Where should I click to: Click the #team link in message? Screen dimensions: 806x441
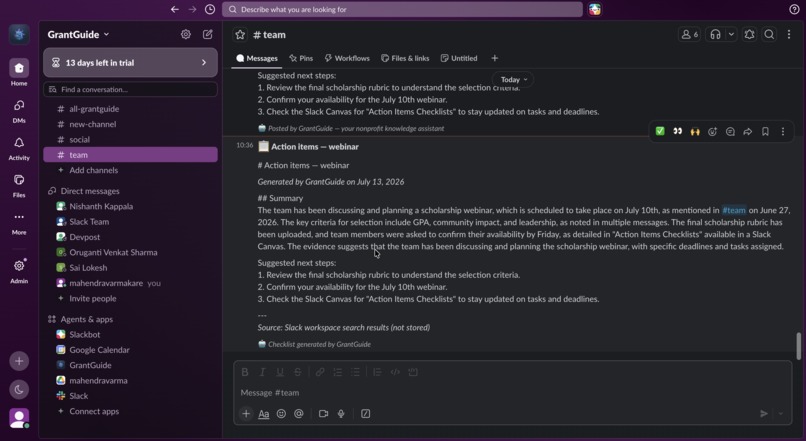tap(734, 210)
